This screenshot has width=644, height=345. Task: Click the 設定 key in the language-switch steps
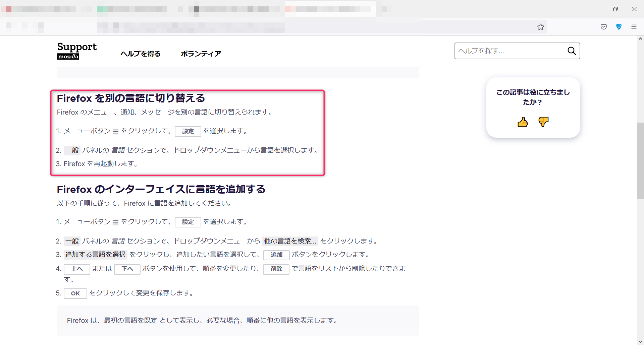coord(188,131)
